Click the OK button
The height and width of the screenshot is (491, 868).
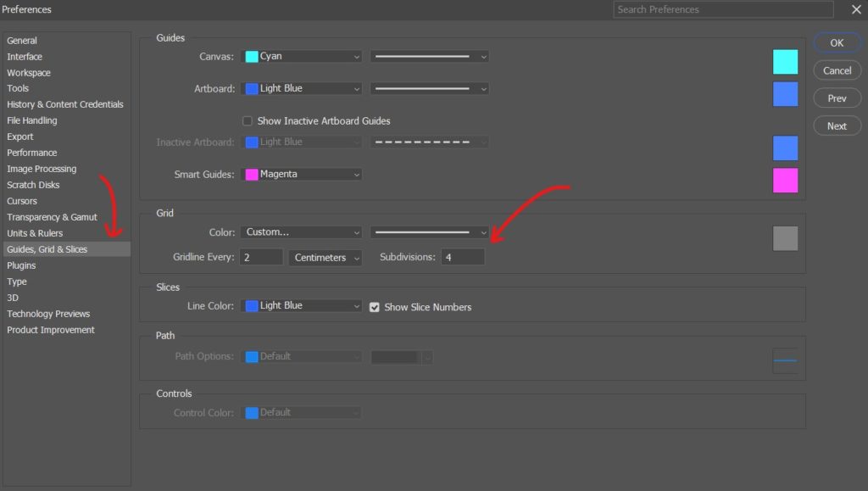click(x=837, y=42)
